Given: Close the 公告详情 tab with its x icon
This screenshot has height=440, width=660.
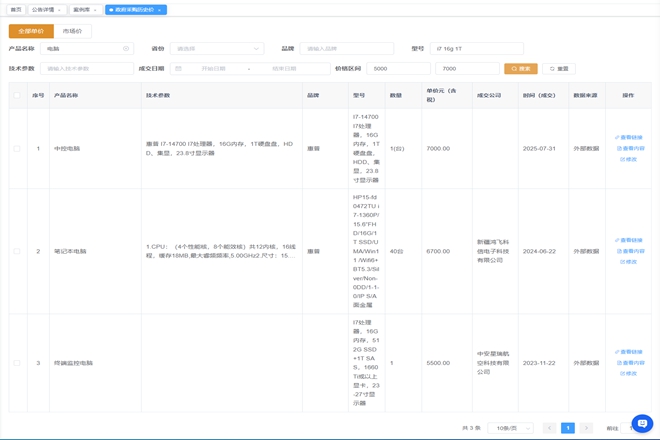Looking at the screenshot, I should tap(60, 10).
